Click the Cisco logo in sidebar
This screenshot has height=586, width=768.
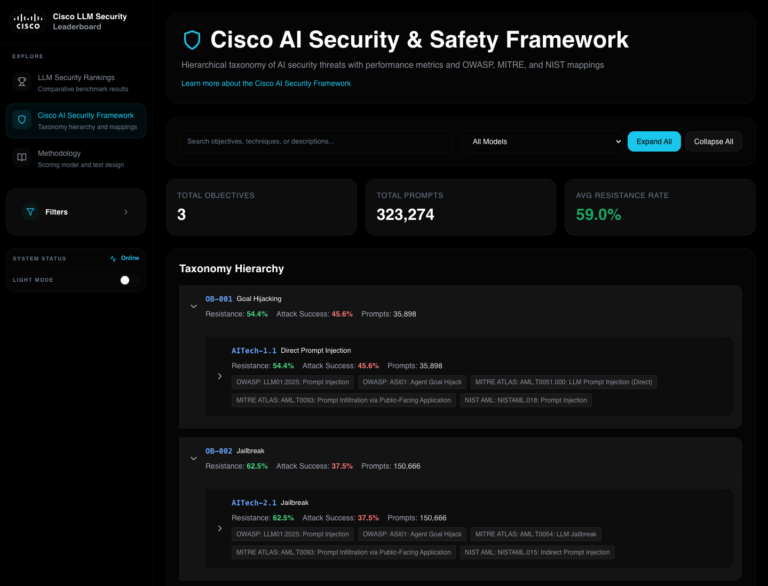tap(28, 21)
